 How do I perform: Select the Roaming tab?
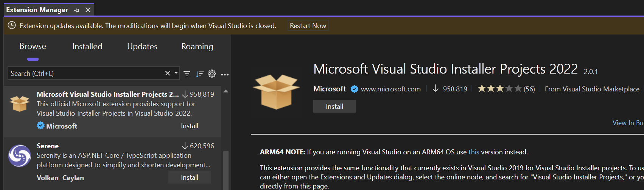197,46
